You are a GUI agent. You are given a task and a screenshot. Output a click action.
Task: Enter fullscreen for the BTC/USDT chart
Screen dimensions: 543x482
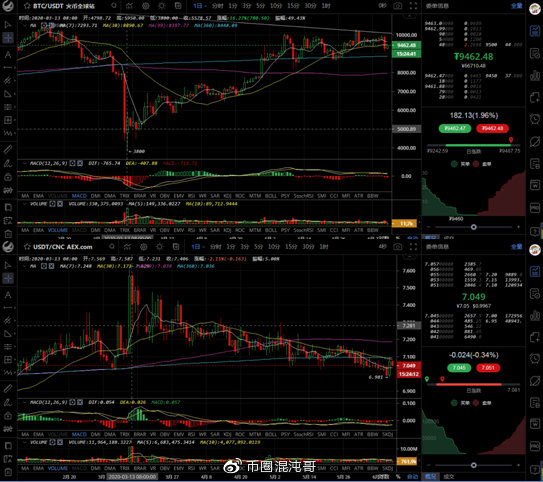pos(413,6)
